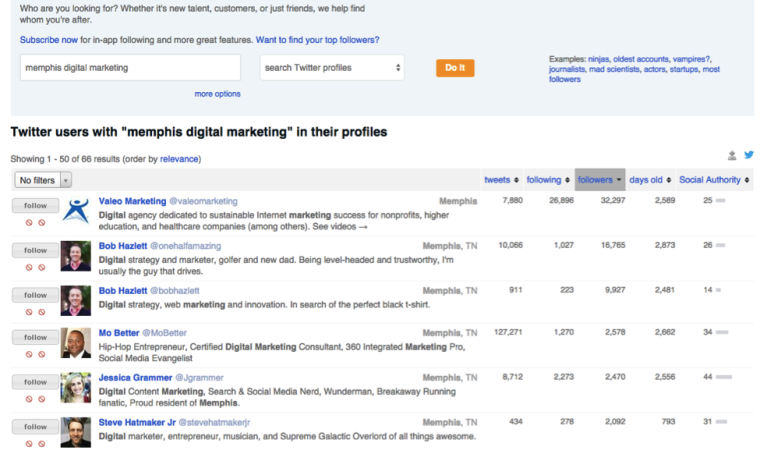Open the avatar photo of @bobhazlett
760x454 pixels.
click(x=76, y=300)
